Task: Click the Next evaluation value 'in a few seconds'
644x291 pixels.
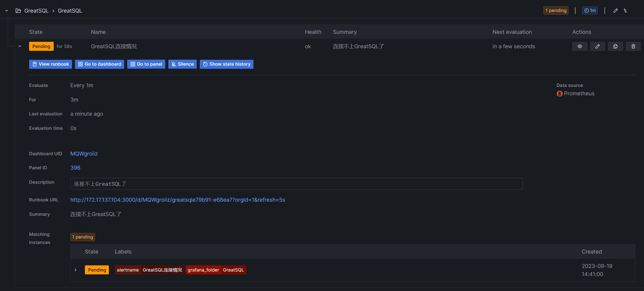Action: point(514,46)
